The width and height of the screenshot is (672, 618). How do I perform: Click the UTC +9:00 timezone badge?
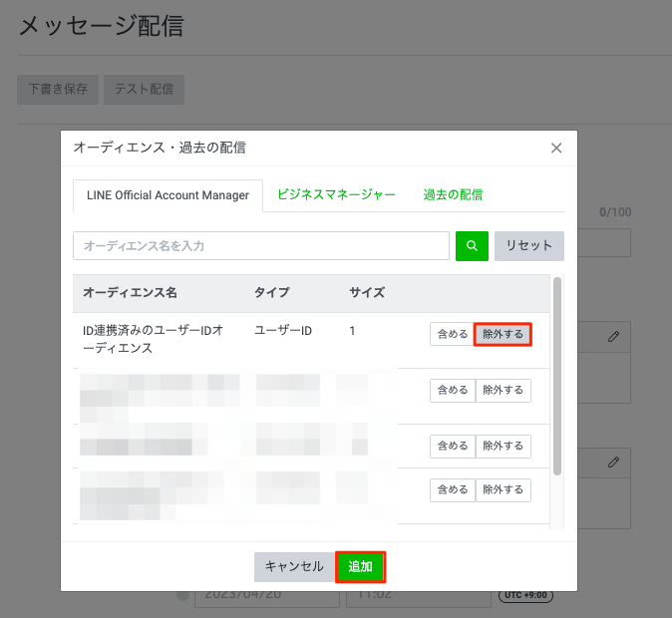click(x=525, y=595)
